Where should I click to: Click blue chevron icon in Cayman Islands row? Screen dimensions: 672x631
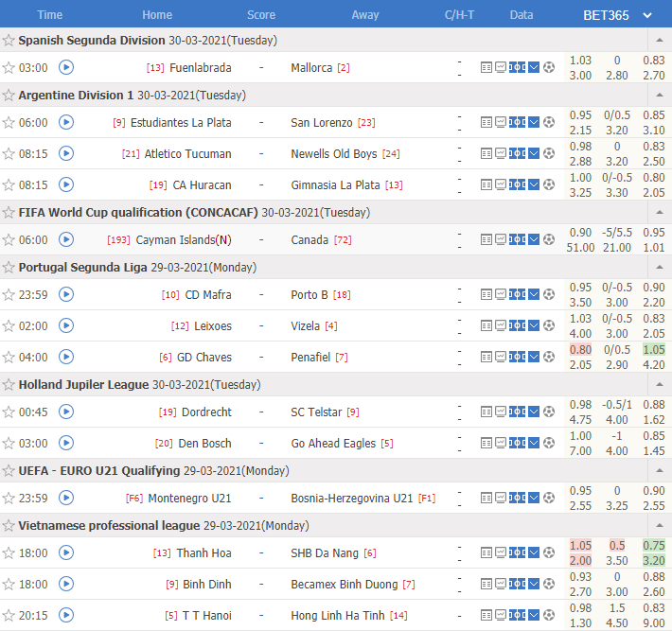[x=534, y=239]
